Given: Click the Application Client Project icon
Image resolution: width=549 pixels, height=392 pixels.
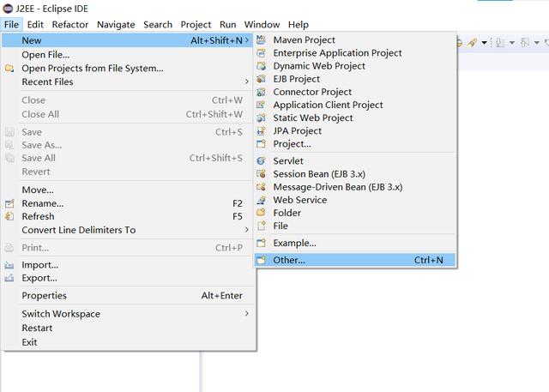Looking at the screenshot, I should click(261, 105).
